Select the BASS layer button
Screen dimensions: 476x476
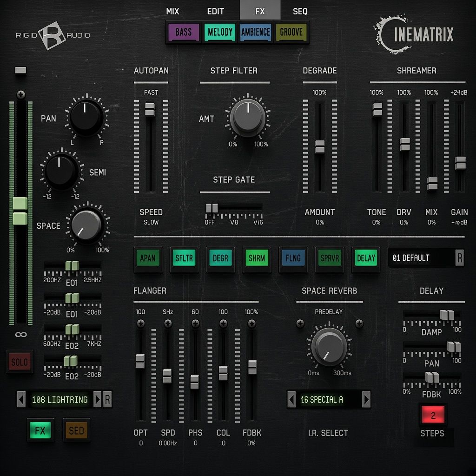coord(184,32)
